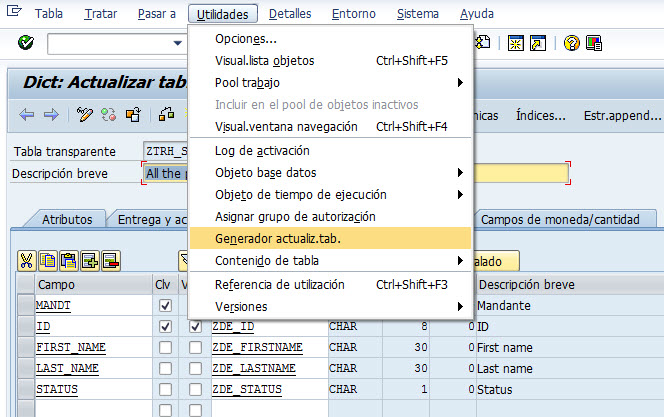Click the MANDT field name cell
664x417 pixels.
(x=93, y=305)
